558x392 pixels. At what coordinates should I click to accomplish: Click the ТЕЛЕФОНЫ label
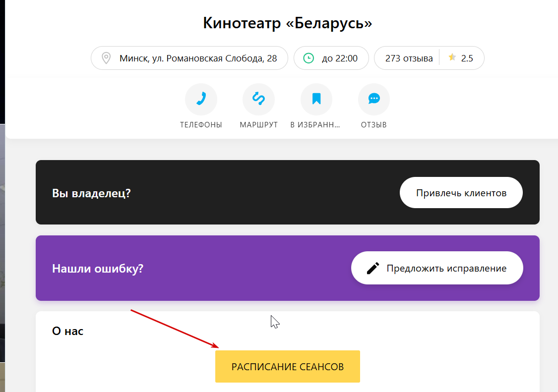click(201, 125)
